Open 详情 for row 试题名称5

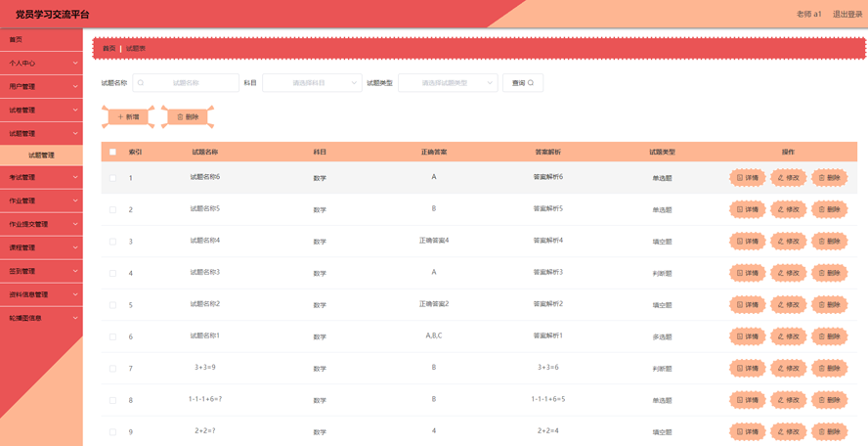click(748, 209)
